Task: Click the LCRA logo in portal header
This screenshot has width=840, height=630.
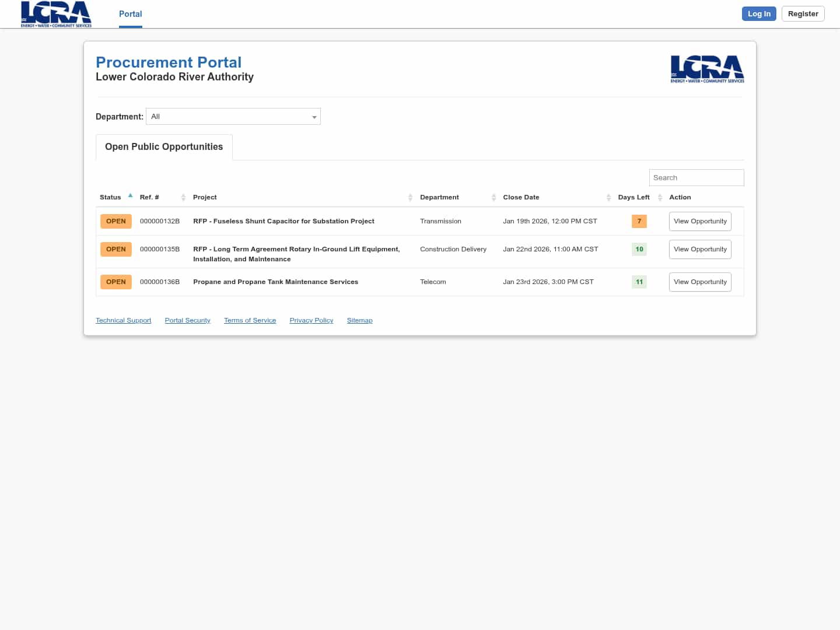Action: pos(707,69)
